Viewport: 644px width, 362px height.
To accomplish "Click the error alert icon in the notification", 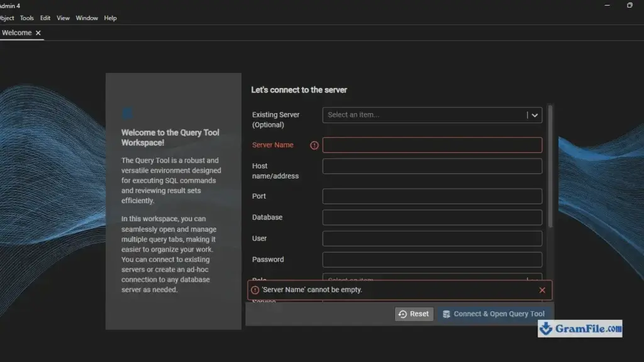I will (255, 290).
